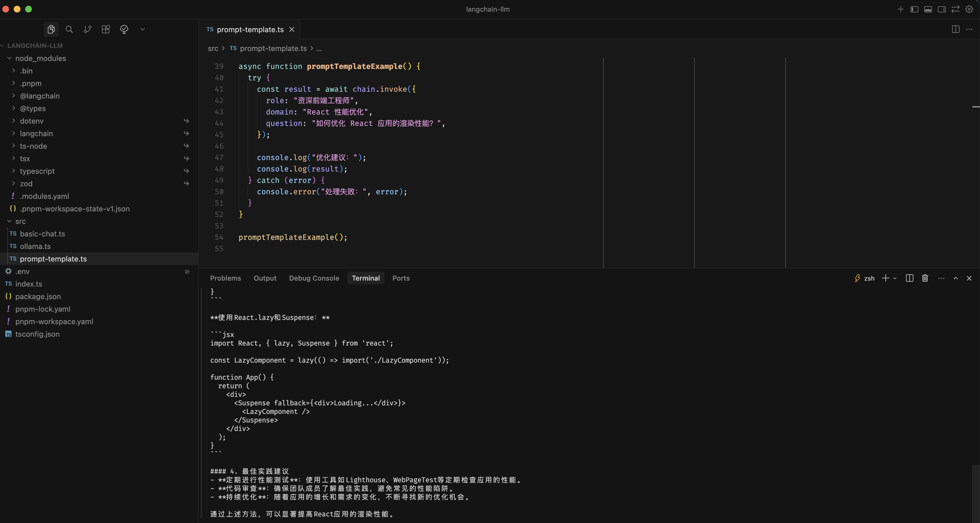
Task: Click the breadcrumb ellipsis symbol segment
Action: [x=319, y=49]
